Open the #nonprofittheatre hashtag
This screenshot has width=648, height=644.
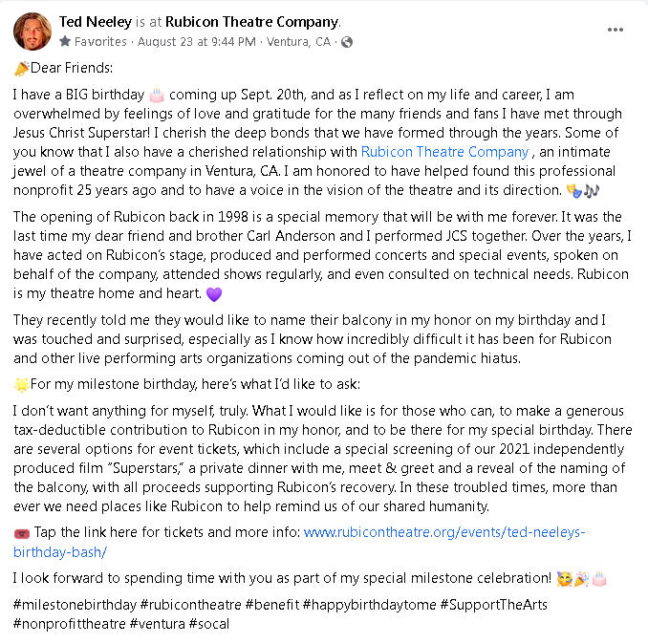(x=73, y=623)
